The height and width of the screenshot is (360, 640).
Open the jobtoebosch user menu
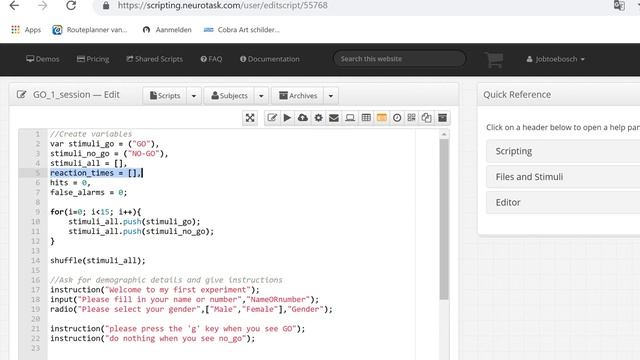coord(555,59)
